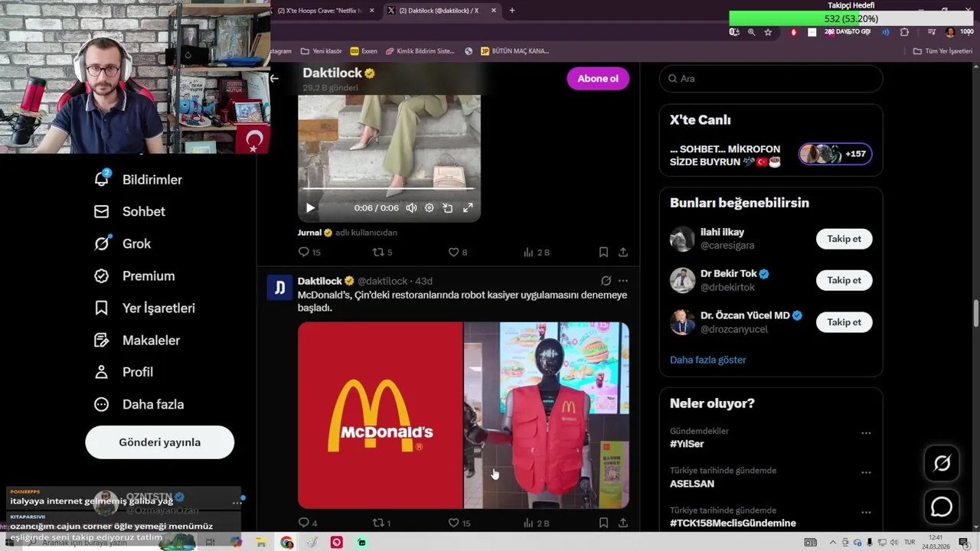The height and width of the screenshot is (551, 980).
Task: Like the Jurnal video post
Action: [x=457, y=252]
